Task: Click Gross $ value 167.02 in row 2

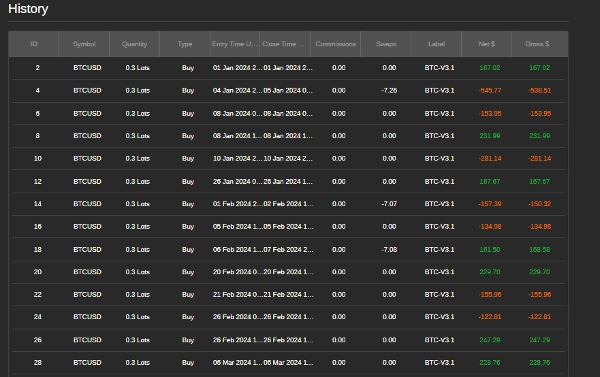Action: (x=540, y=68)
